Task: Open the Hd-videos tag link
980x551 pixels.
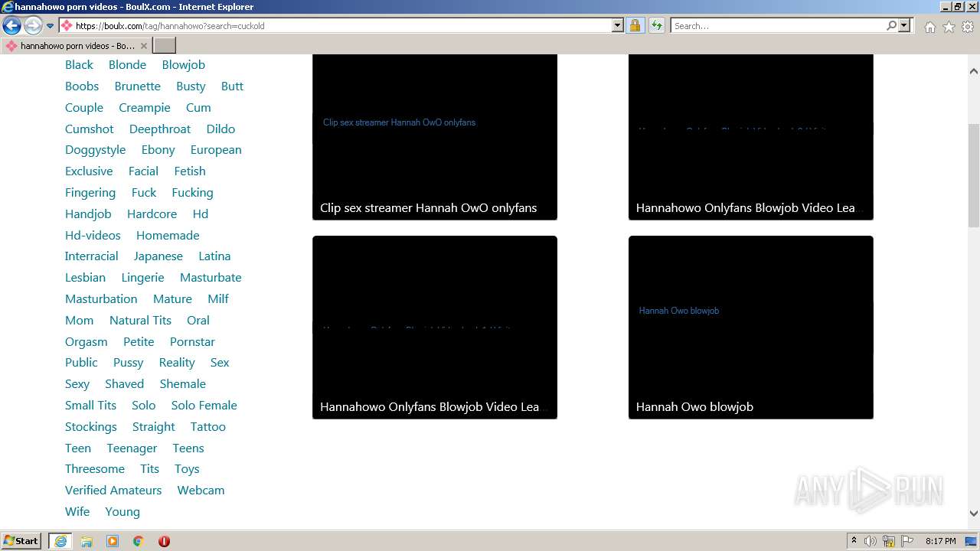Action: 93,236
